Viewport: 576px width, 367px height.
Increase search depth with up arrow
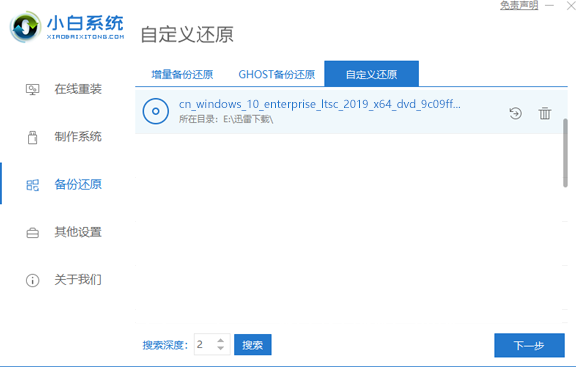click(x=220, y=341)
